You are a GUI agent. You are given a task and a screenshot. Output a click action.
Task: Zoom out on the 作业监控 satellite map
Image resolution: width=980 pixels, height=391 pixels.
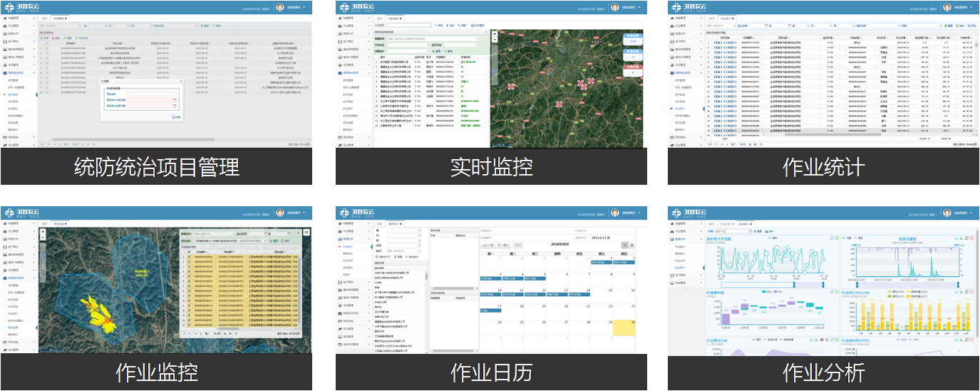pyautogui.click(x=43, y=236)
